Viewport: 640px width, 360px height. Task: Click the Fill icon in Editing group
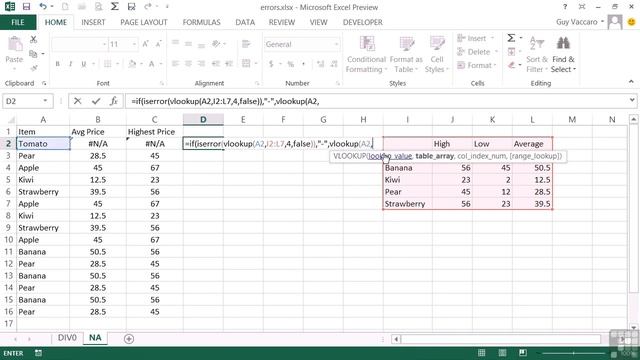(511, 52)
